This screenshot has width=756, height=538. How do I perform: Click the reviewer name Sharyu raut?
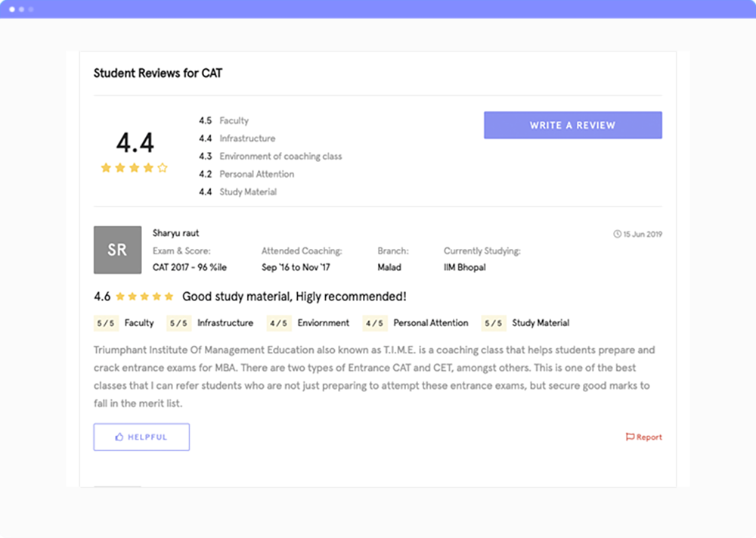point(175,233)
